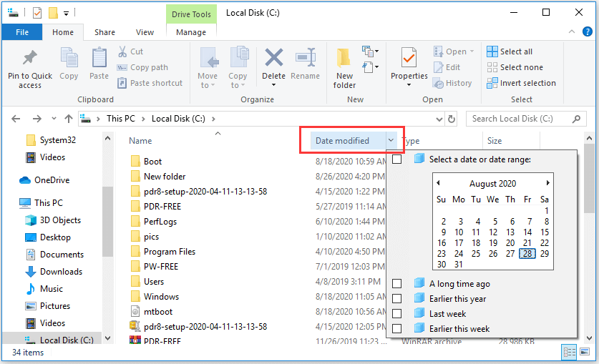Open Help with the question mark icon
The image size is (599, 364).
point(587,31)
